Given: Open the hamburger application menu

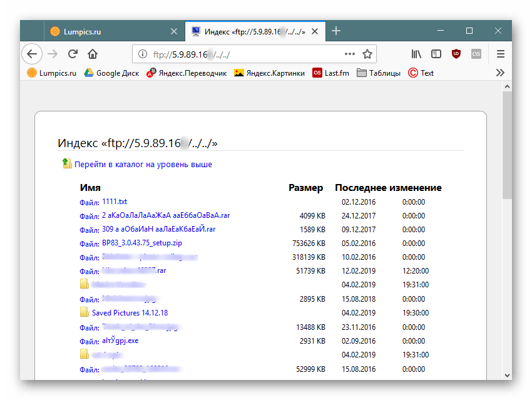Looking at the screenshot, I should point(501,54).
